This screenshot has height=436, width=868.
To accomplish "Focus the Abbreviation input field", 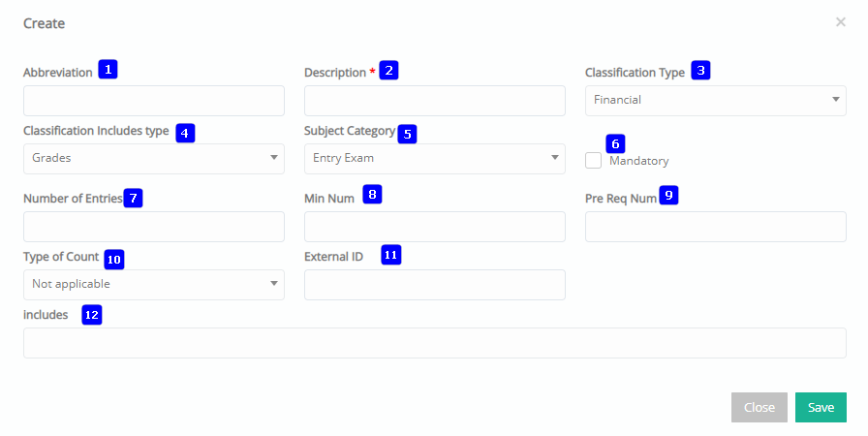I will (154, 101).
